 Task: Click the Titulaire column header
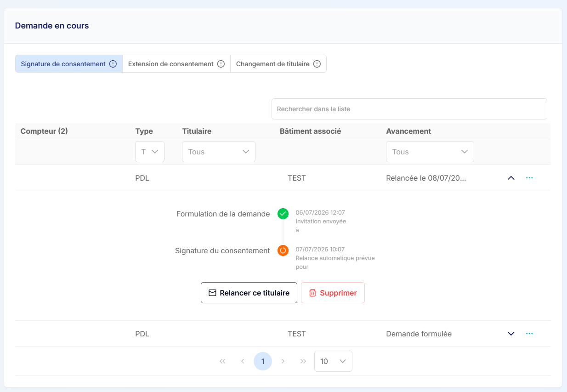point(197,131)
